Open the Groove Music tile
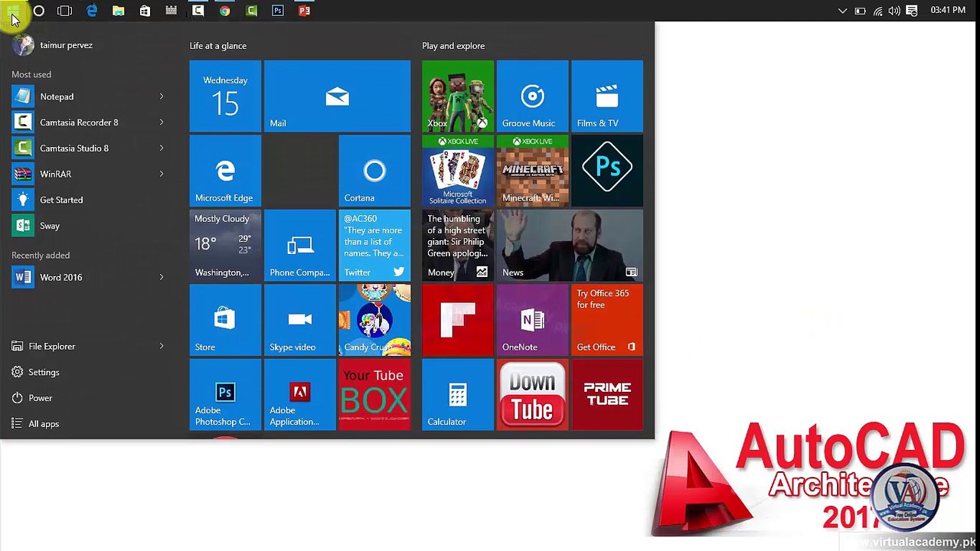Image resolution: width=980 pixels, height=551 pixels. coord(532,96)
